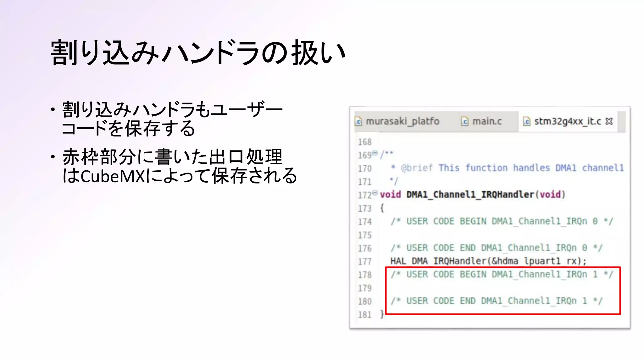Click the opening brace on line 173

[382, 208]
